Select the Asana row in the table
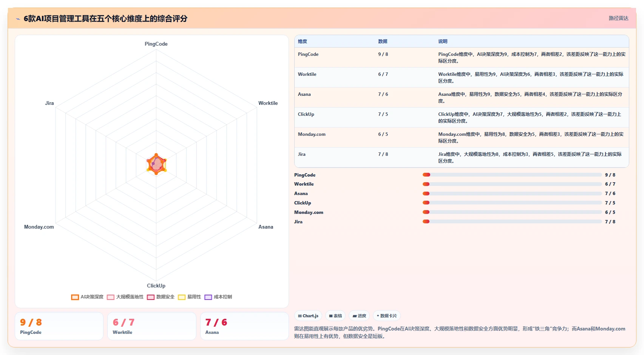Screen dimensions: 644x355 (x=462, y=97)
